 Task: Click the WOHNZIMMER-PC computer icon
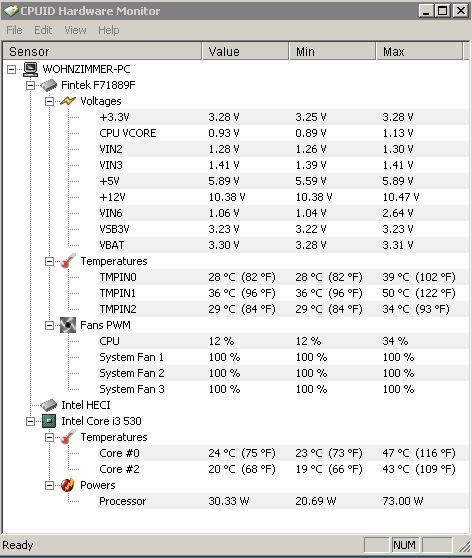pos(30,69)
